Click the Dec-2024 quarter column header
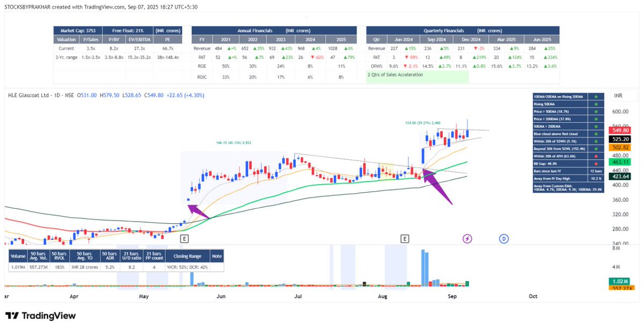The image size is (644, 329). point(471,40)
